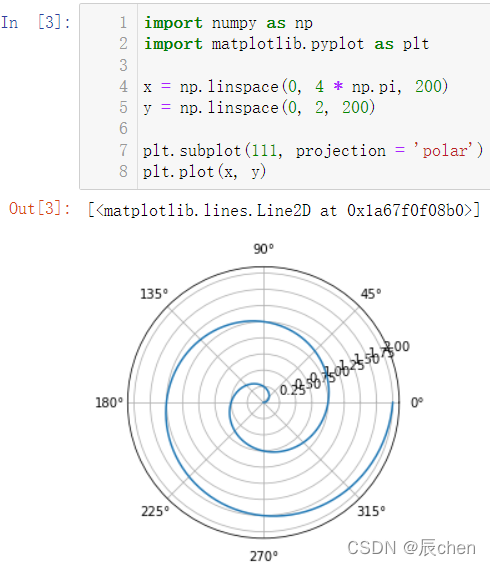Click the Out[3] output prompt
The width and height of the screenshot is (490, 566).
point(40,209)
